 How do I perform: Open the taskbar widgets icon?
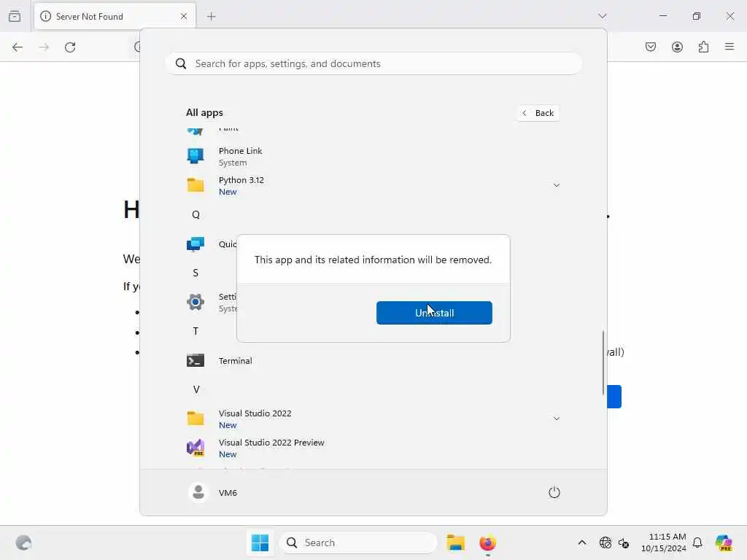click(24, 542)
